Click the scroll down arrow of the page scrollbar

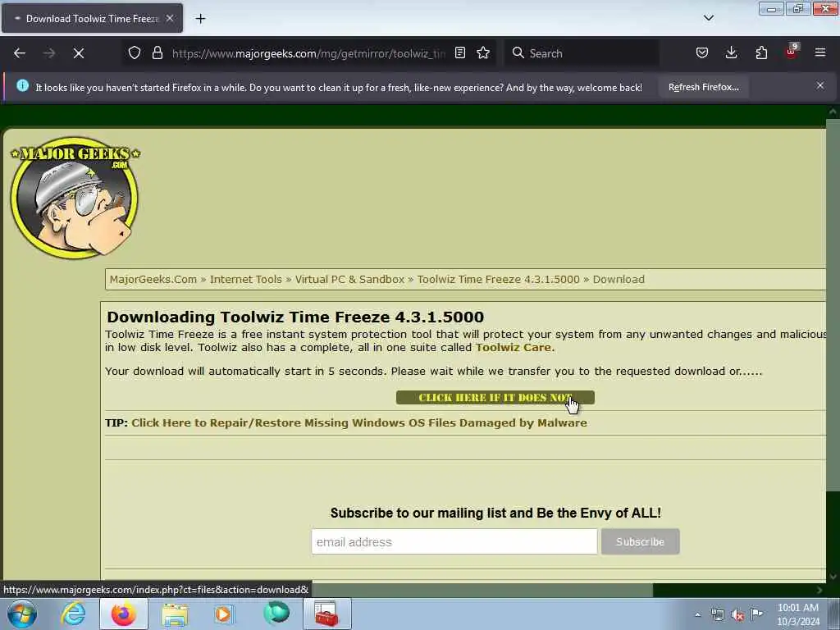click(833, 577)
